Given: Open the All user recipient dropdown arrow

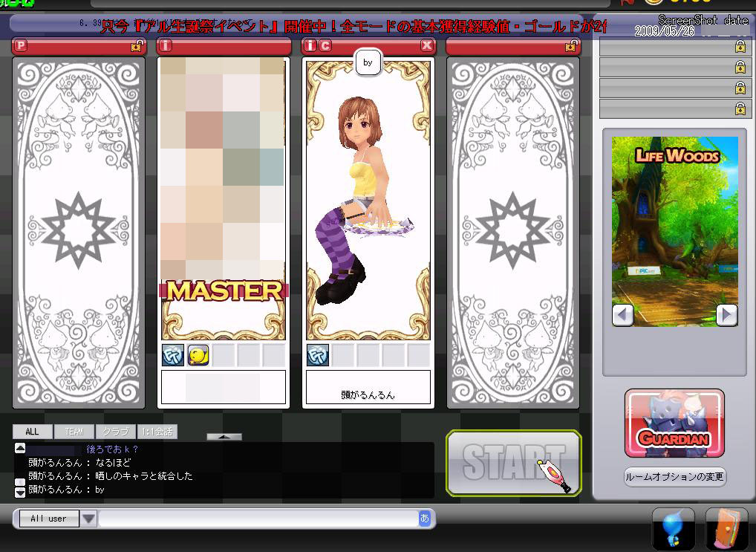Looking at the screenshot, I should point(88,519).
